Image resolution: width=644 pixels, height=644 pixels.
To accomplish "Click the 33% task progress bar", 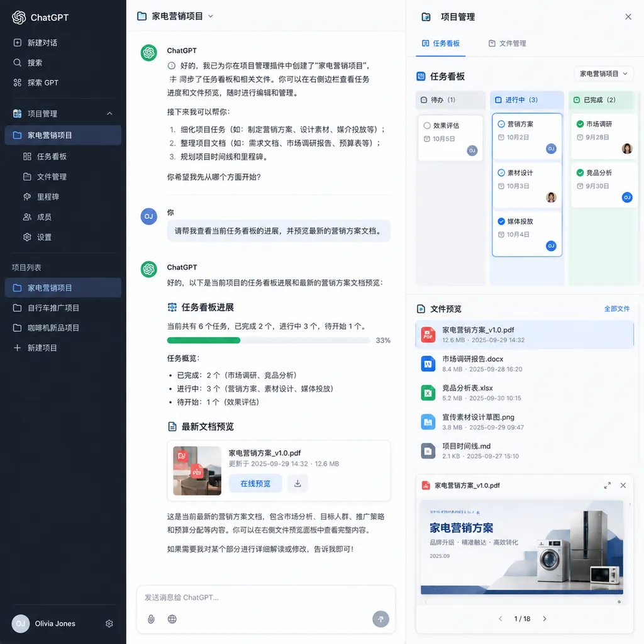I will [x=269, y=340].
